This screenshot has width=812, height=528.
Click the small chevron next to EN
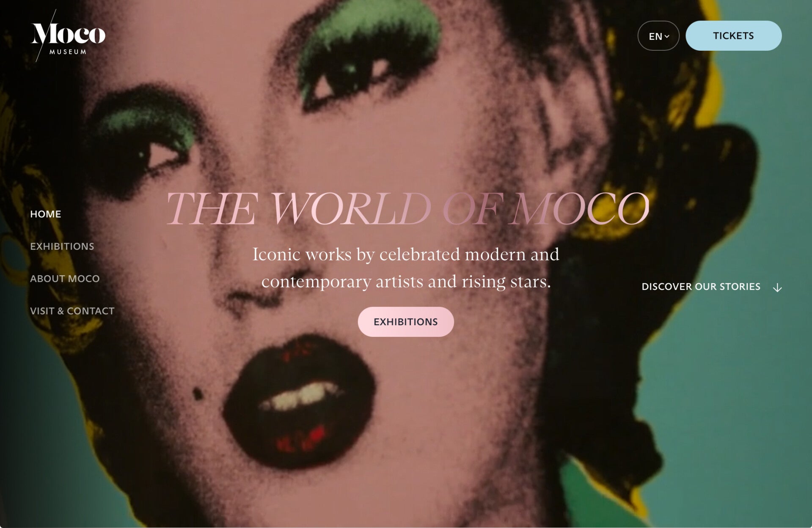coord(667,36)
